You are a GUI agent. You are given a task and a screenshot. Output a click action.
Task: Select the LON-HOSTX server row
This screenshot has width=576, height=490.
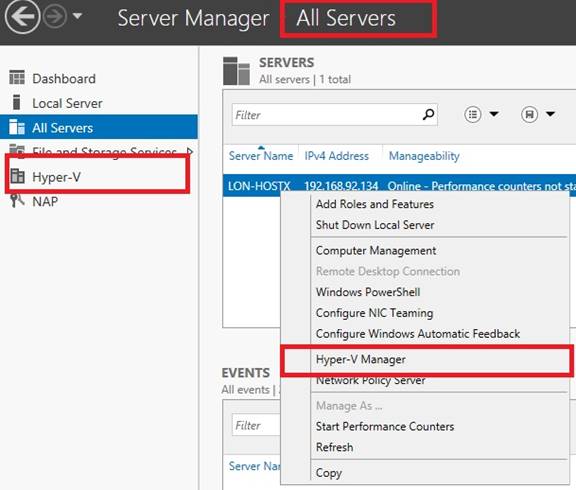[399, 186]
